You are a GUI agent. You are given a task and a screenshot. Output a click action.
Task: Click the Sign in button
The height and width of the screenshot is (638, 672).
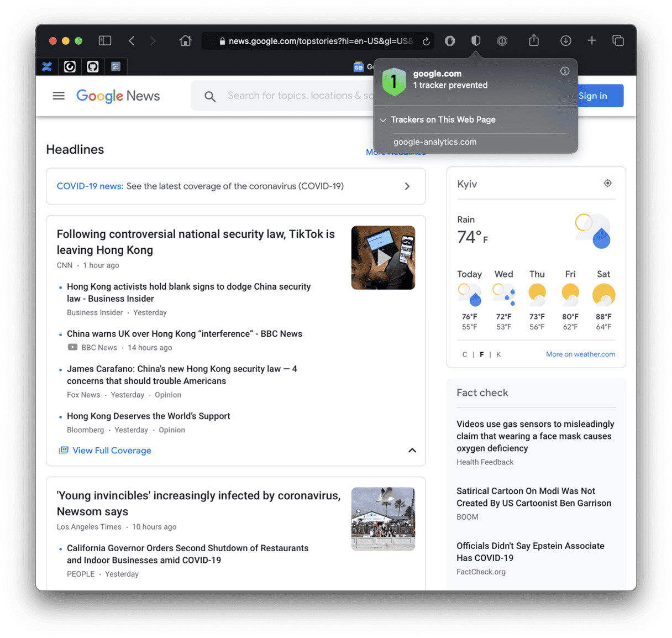point(601,96)
